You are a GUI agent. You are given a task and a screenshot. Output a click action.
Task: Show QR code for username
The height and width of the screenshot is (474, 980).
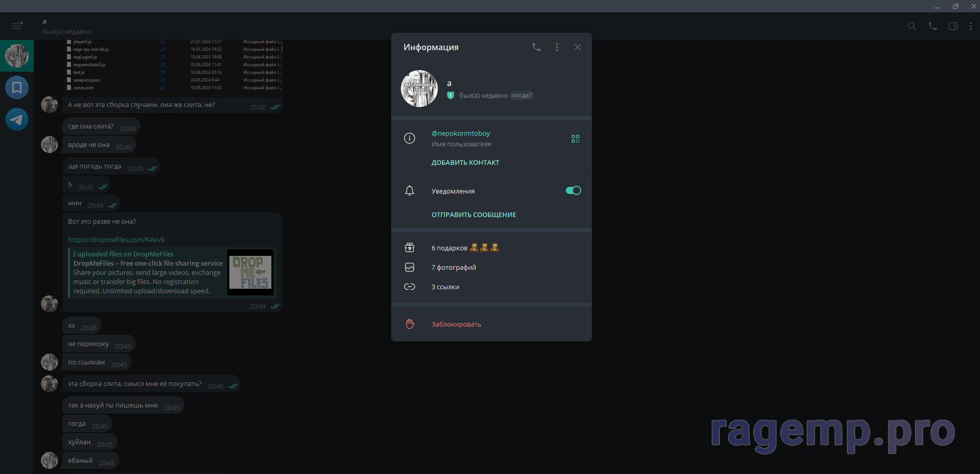coord(576,139)
